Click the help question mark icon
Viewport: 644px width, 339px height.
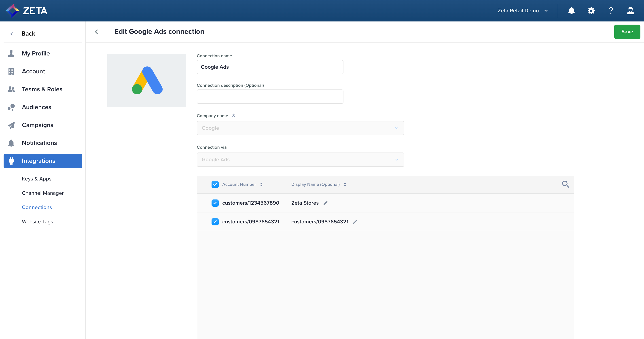tap(611, 11)
